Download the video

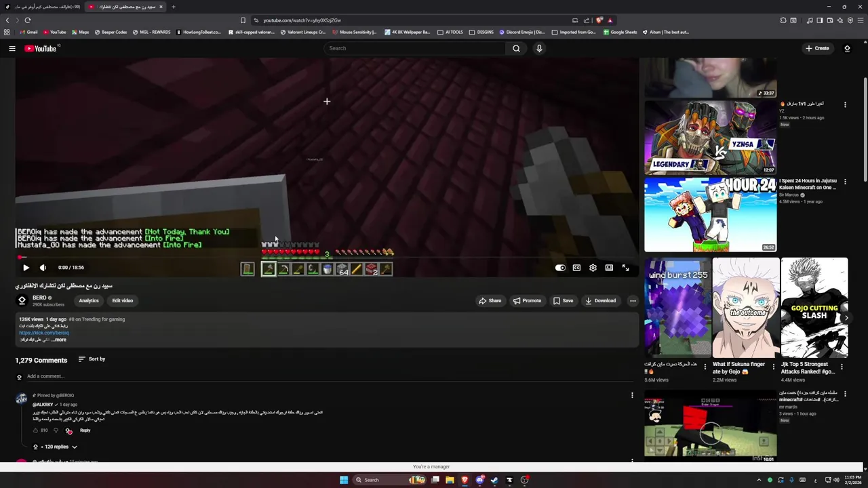tap(601, 300)
